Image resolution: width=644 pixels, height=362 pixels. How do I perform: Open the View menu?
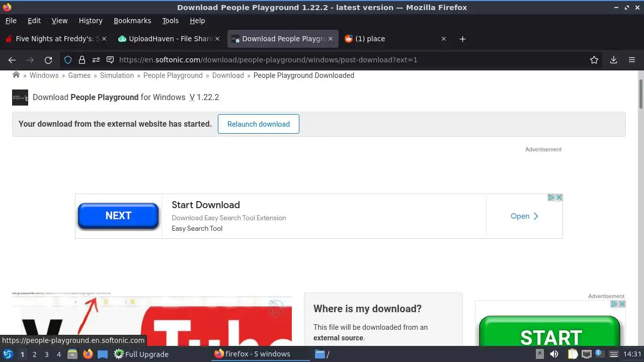click(59, 21)
